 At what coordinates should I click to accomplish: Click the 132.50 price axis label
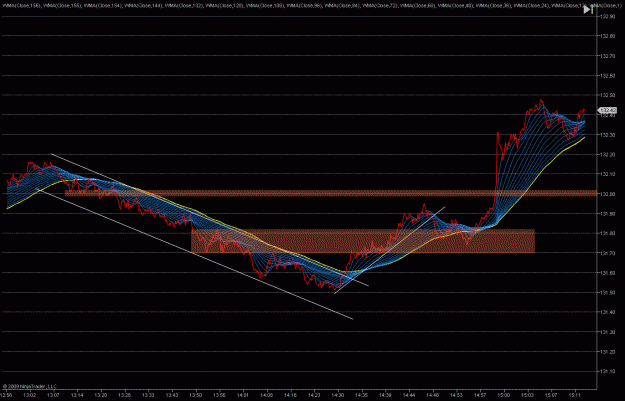point(607,95)
